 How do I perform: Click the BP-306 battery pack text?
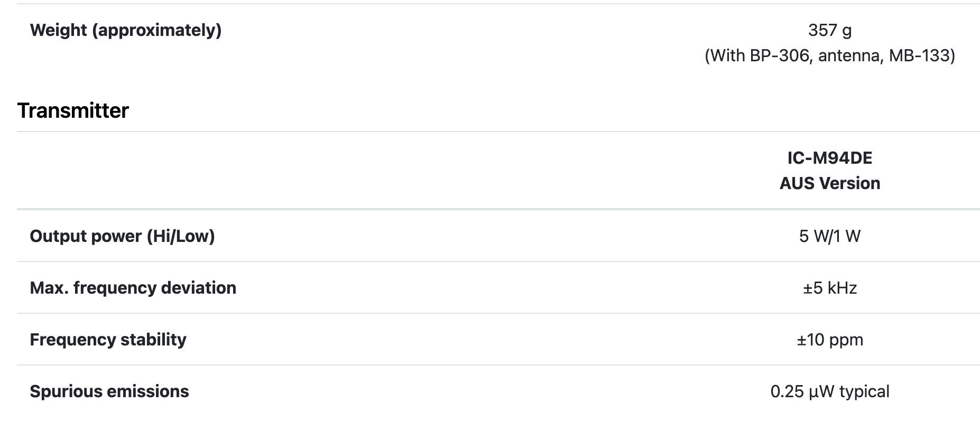pyautogui.click(x=779, y=55)
